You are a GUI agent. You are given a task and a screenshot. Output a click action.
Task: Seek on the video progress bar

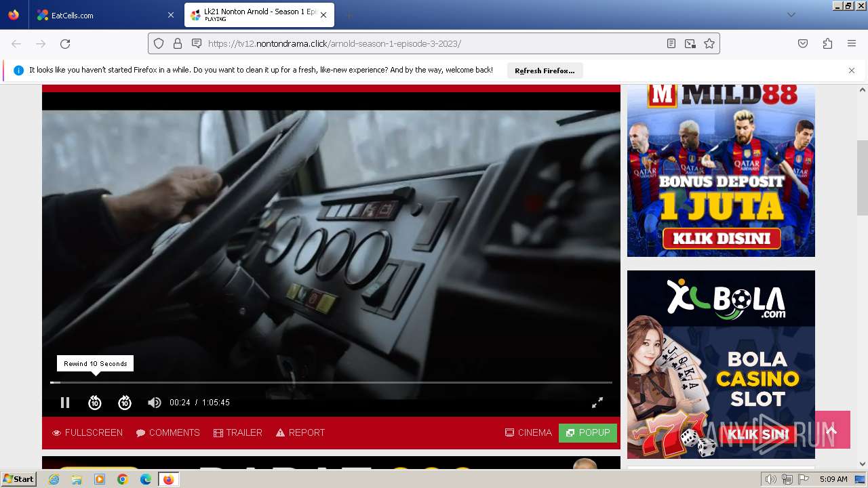tap(331, 383)
